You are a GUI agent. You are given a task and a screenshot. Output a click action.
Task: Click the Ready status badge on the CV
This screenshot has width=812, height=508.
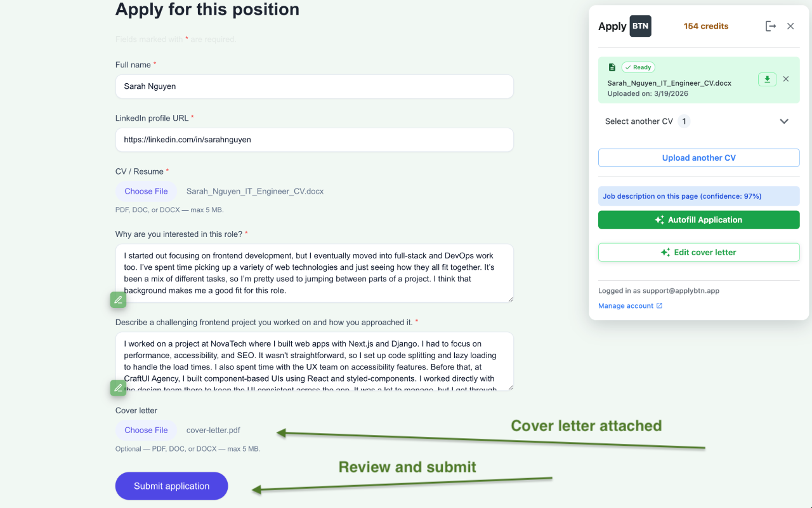click(x=638, y=67)
